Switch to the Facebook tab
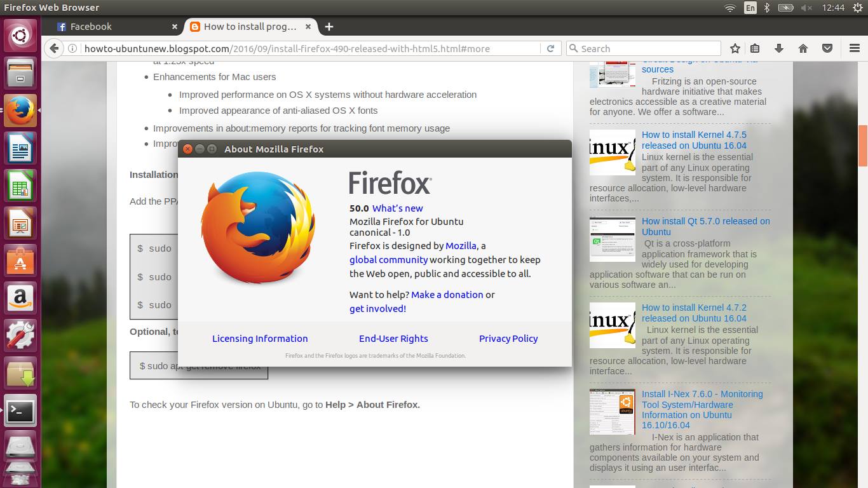Screen dimensions: 868x488 pyautogui.click(x=113, y=27)
